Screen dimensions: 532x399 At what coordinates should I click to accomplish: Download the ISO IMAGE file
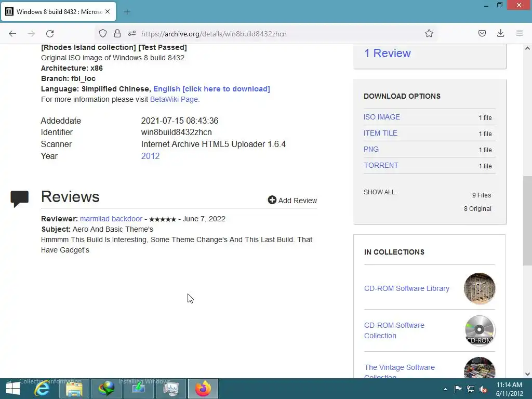tap(382, 117)
